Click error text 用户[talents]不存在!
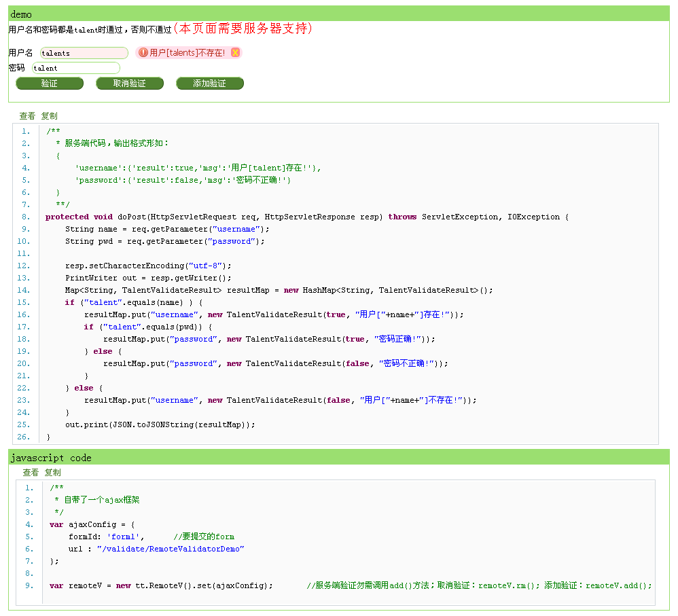Screen dimensions: 678x616 [x=188, y=53]
